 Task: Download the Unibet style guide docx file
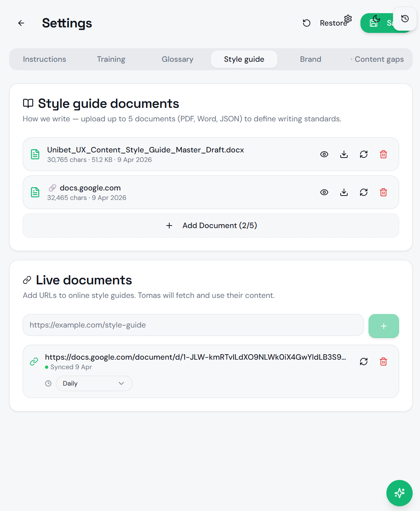coord(344,154)
